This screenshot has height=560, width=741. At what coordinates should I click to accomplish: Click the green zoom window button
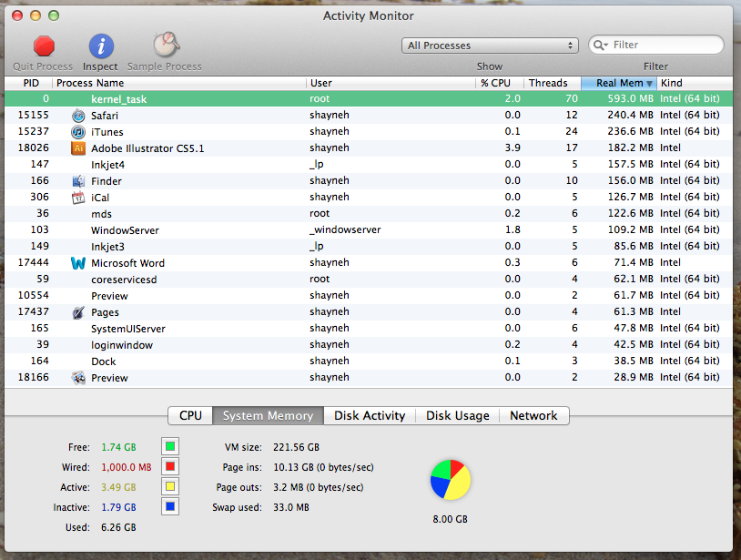click(x=54, y=15)
